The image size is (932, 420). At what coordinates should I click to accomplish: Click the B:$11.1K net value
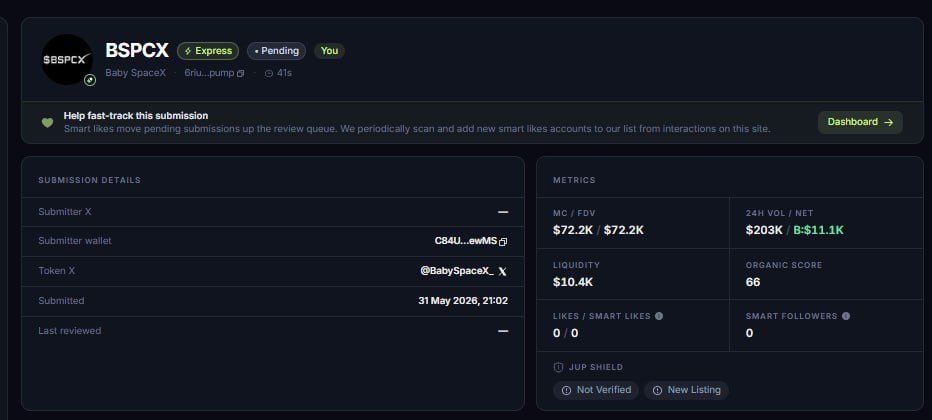pos(818,230)
